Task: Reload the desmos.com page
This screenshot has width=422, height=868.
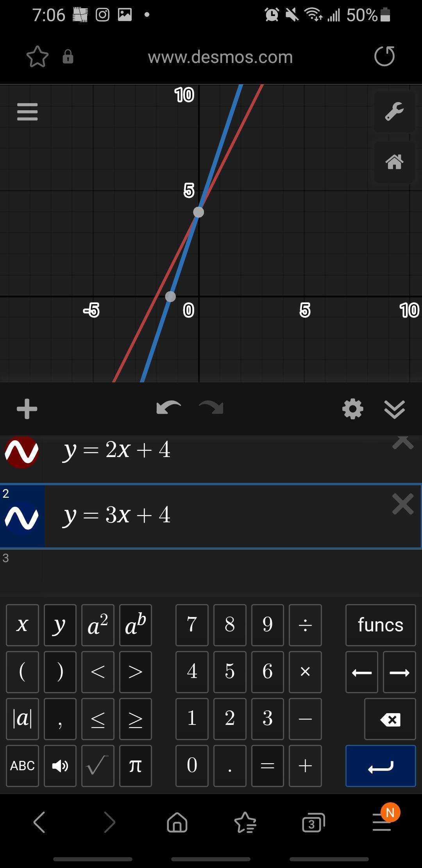Action: point(384,56)
